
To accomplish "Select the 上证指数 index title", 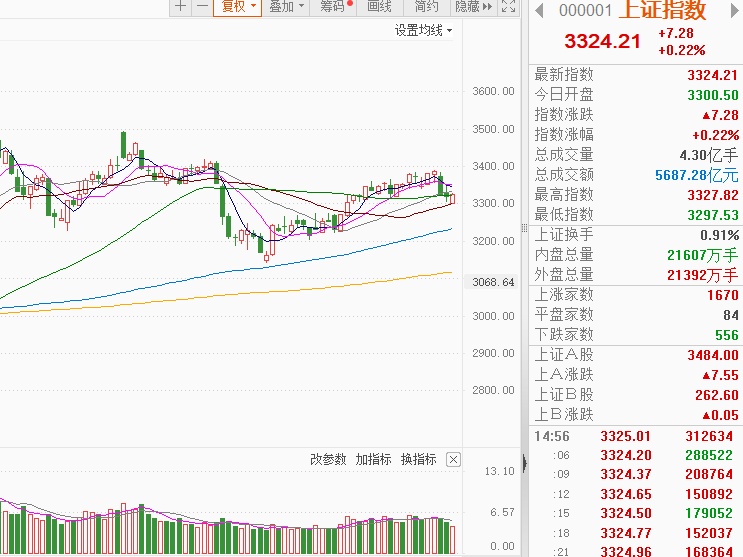I will (662, 10).
